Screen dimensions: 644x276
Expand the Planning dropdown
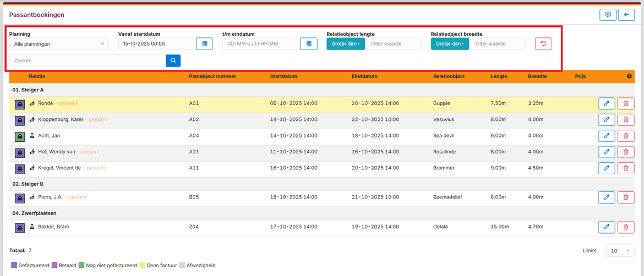[x=59, y=43]
